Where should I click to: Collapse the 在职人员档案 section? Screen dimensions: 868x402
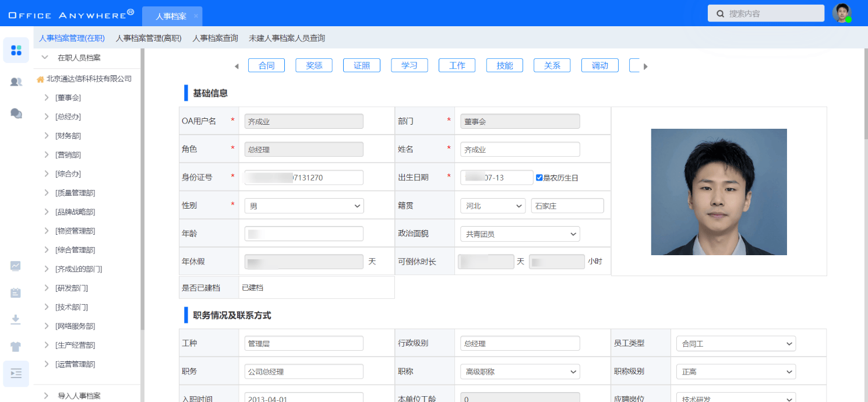45,57
